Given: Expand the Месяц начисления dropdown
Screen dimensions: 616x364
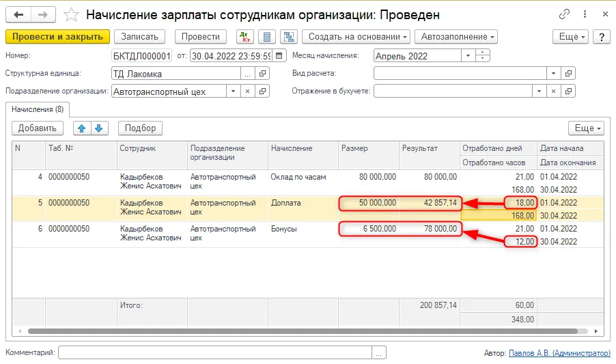Looking at the screenshot, I should click(468, 56).
